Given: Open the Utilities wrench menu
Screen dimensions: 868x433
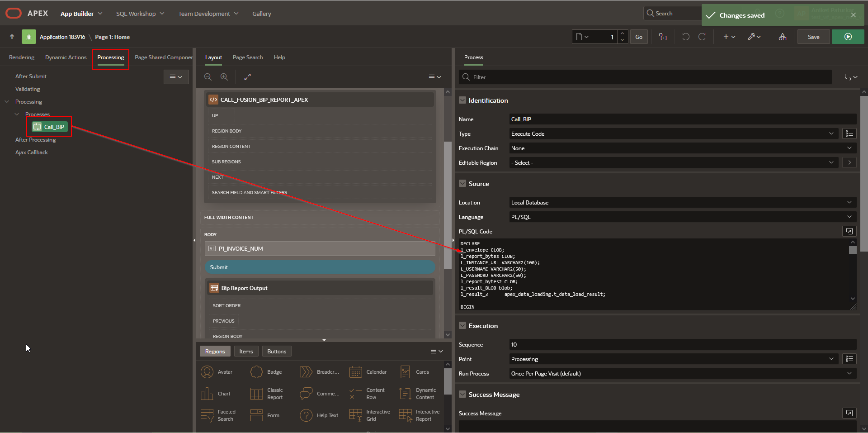Looking at the screenshot, I should coord(754,37).
